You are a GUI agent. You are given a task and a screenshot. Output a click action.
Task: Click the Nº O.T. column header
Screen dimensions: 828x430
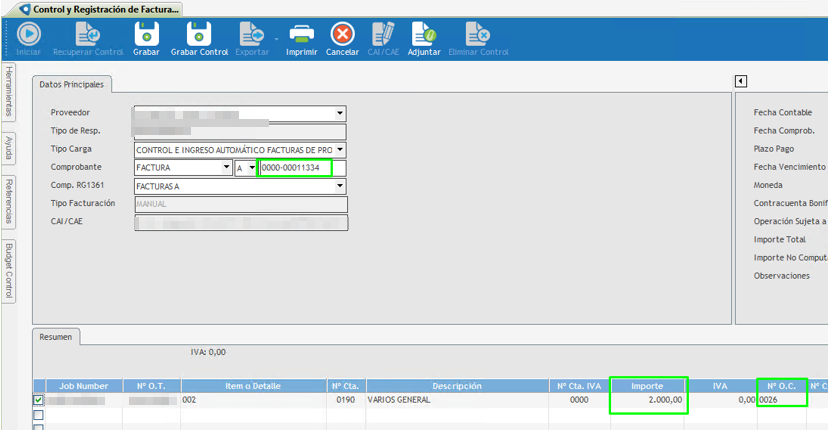click(x=152, y=386)
